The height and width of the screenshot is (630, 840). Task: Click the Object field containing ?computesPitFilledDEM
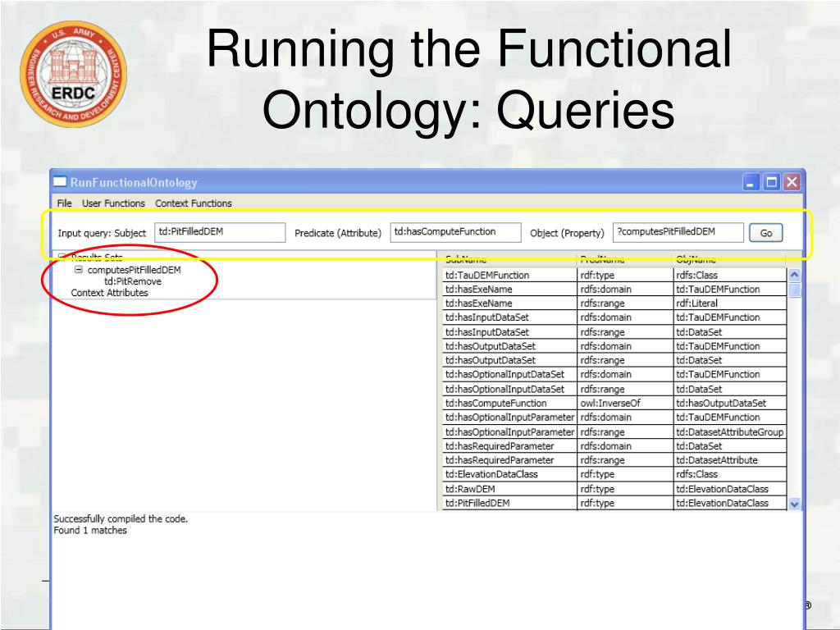[x=678, y=232]
